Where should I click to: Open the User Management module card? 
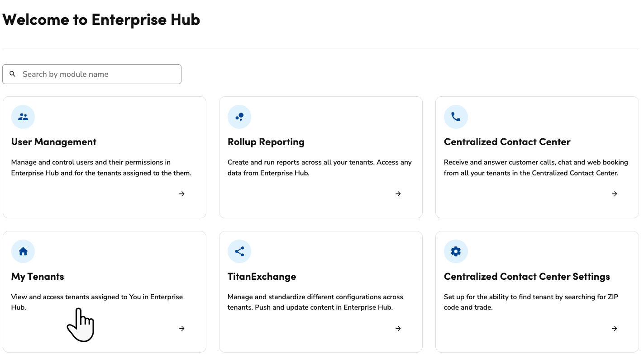(104, 157)
